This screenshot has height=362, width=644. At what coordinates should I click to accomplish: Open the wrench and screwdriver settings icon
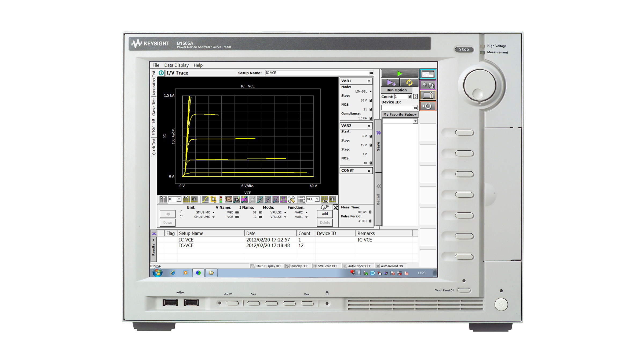(291, 199)
